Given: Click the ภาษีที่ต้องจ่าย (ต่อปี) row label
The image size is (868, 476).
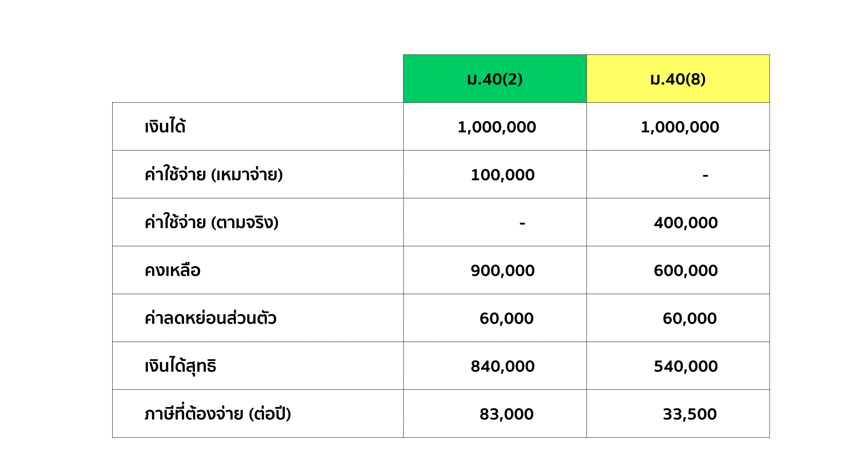Looking at the screenshot, I should click(218, 414).
